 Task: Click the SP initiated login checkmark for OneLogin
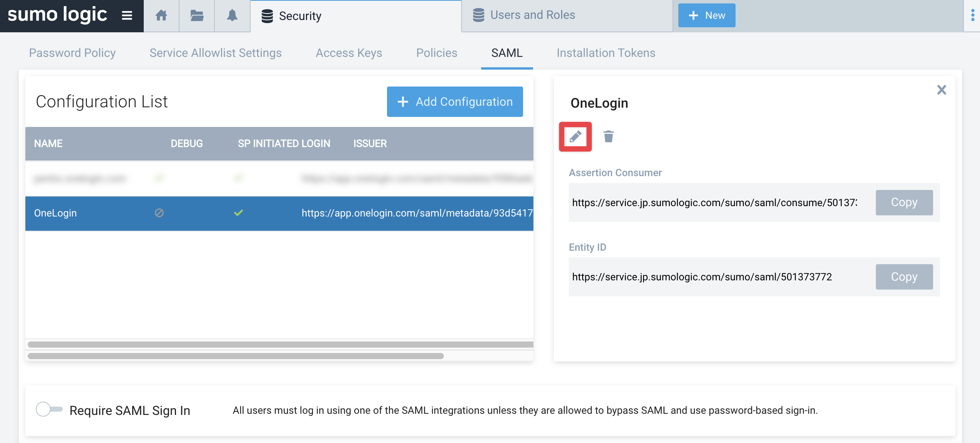239,213
